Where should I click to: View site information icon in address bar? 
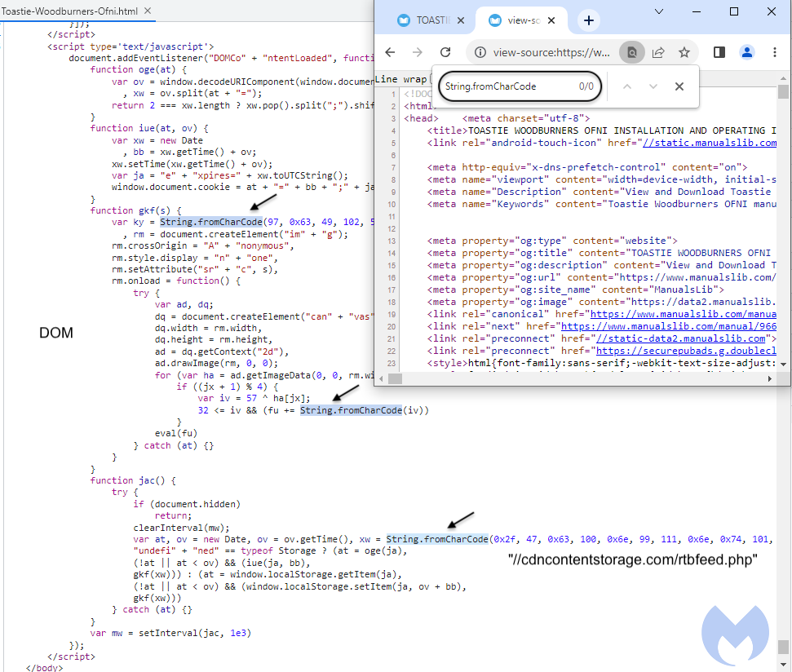pyautogui.click(x=480, y=52)
